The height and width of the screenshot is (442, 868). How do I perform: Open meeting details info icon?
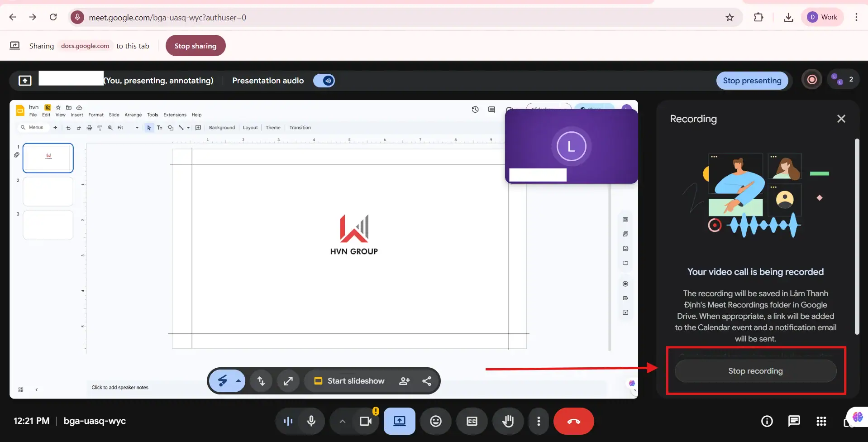click(x=767, y=421)
